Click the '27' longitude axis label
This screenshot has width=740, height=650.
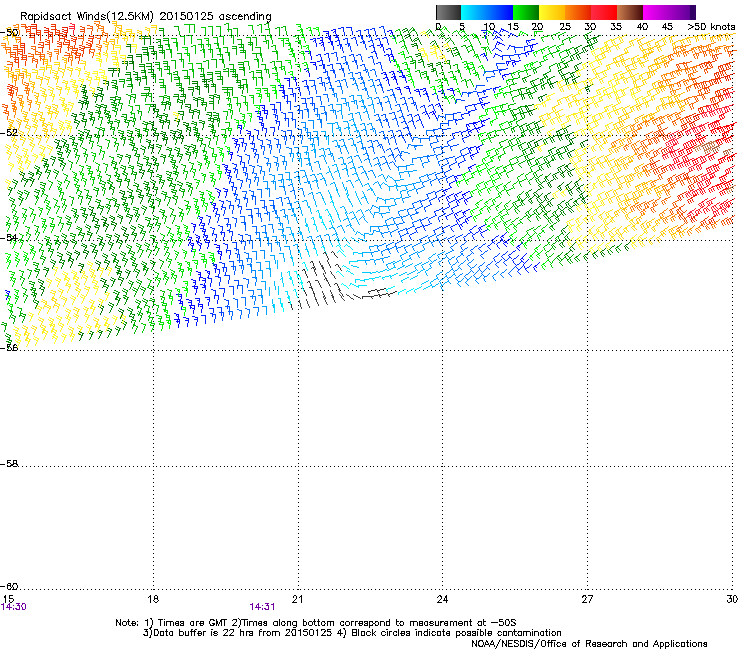(587, 599)
